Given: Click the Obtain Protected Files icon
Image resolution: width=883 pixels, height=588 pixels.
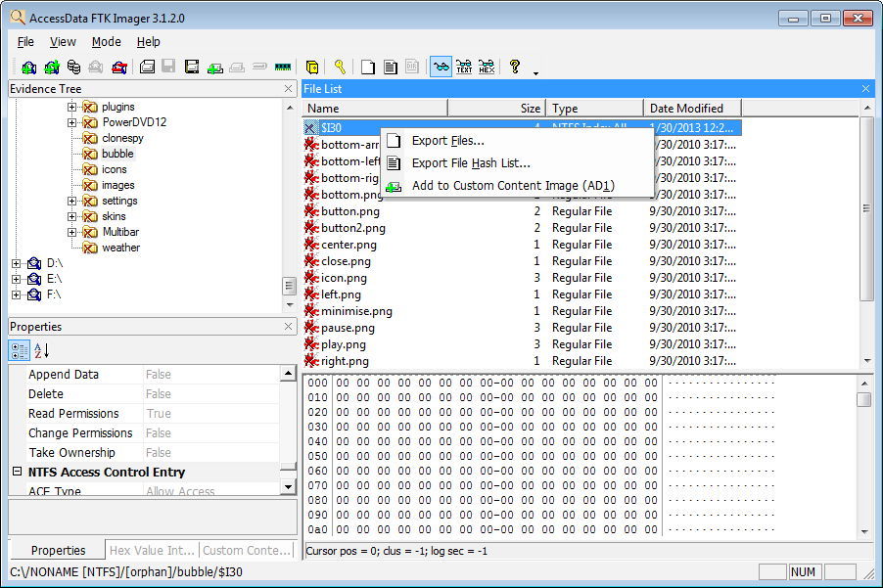Looking at the screenshot, I should (312, 68).
